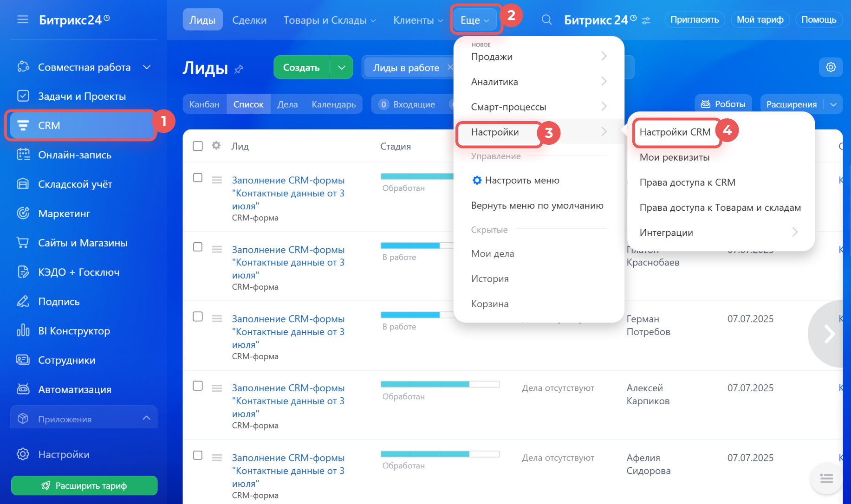Open the Подпись pen icon
Image resolution: width=851 pixels, height=504 pixels.
pos(23,301)
